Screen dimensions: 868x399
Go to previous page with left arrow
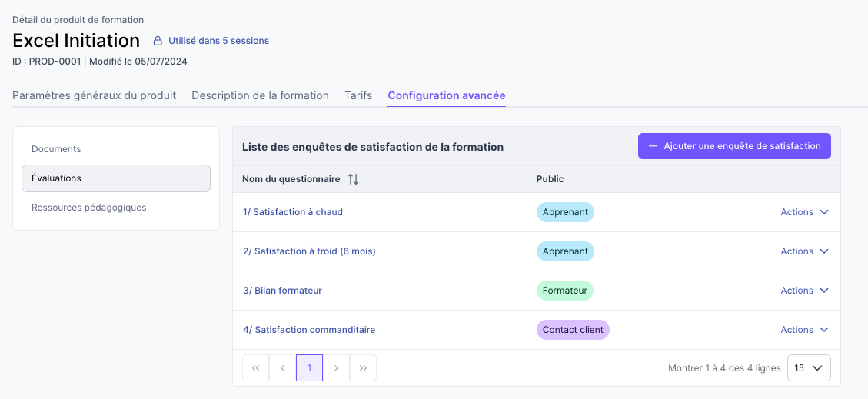[x=282, y=368]
